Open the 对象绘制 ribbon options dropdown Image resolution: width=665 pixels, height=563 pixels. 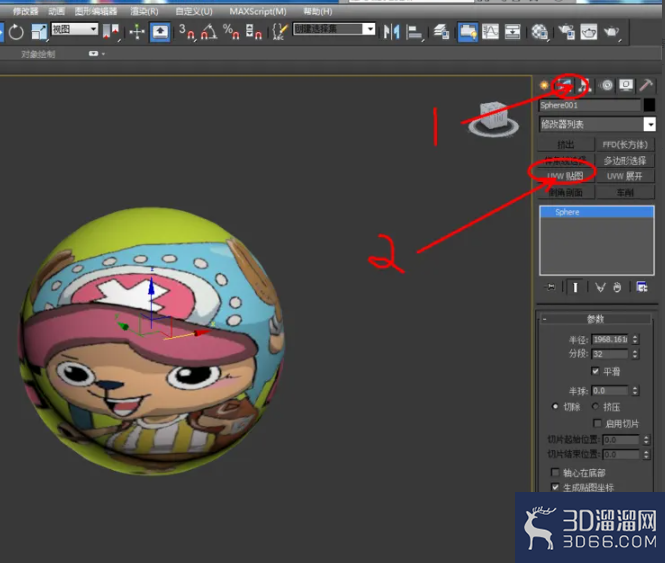pyautogui.click(x=96, y=53)
